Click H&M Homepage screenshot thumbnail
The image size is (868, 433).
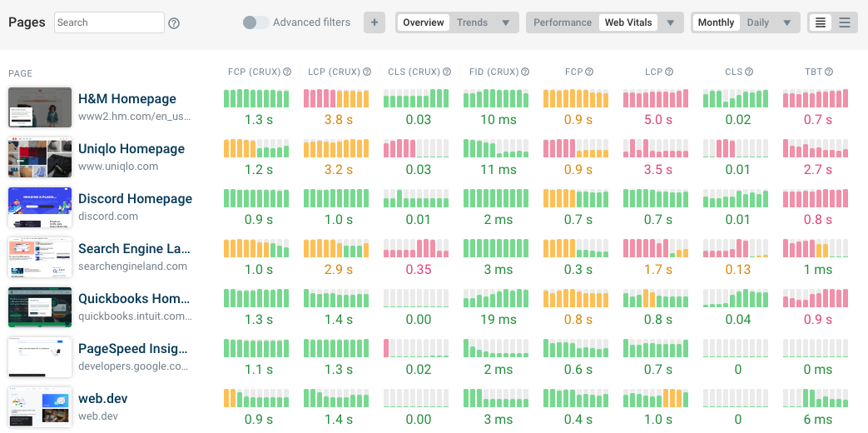coord(40,107)
